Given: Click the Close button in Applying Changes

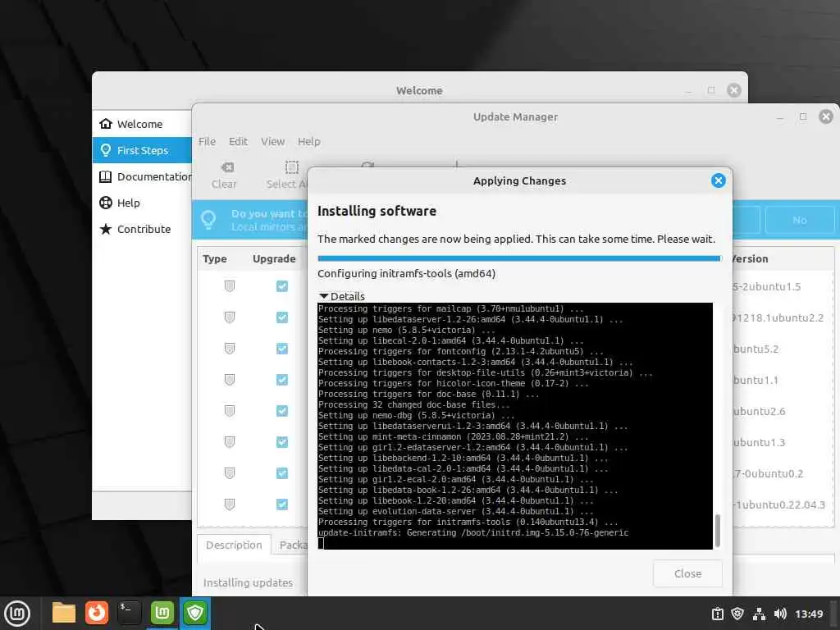Looking at the screenshot, I should (687, 573).
